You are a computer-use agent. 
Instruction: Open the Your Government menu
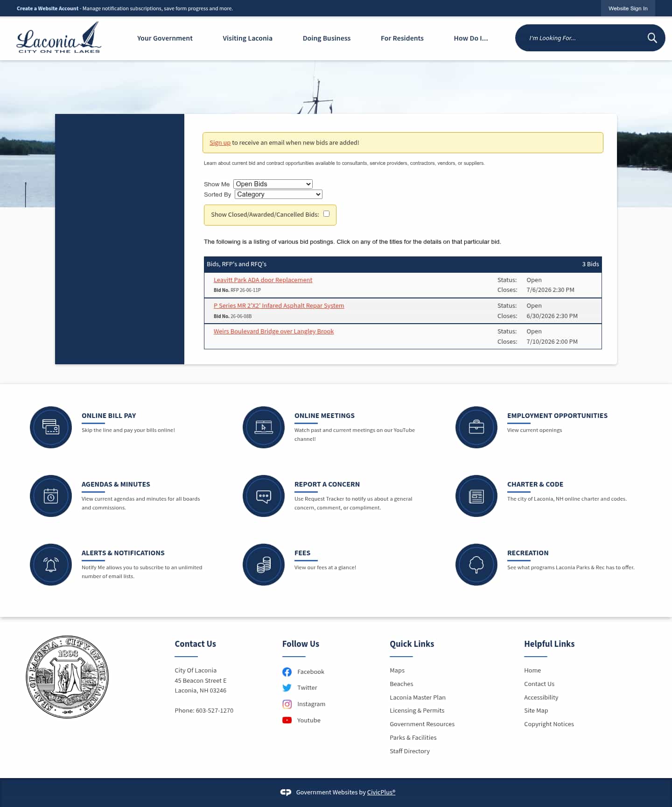click(165, 38)
